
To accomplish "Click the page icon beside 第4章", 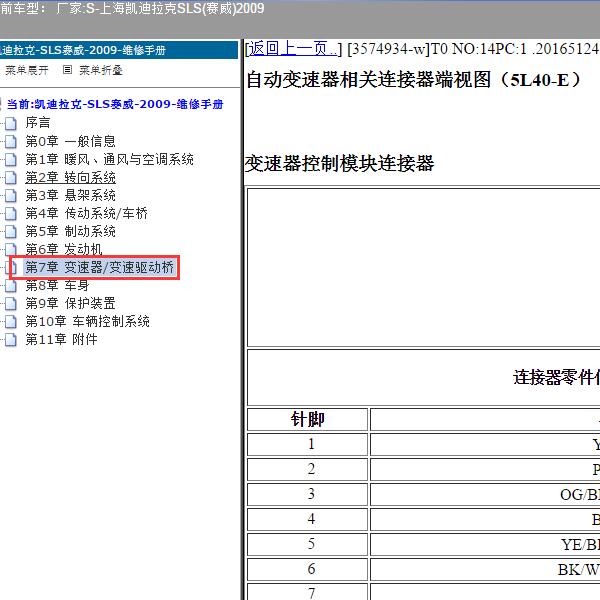I will (x=11, y=214).
